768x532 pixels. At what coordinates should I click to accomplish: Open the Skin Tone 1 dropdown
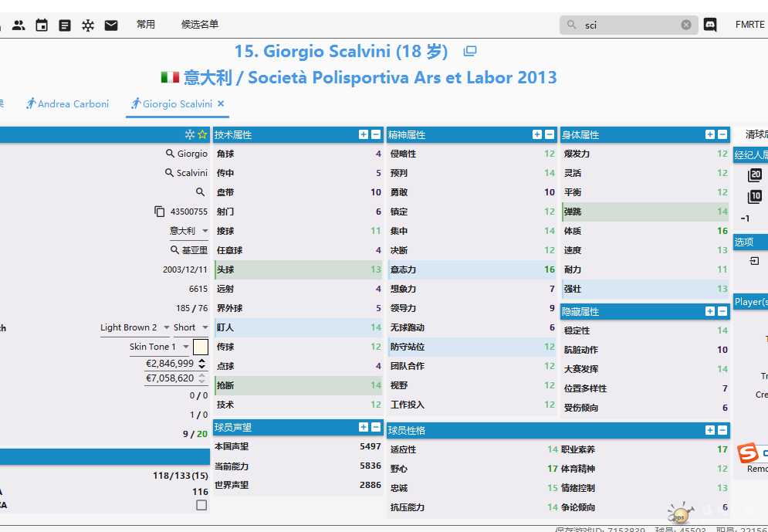pos(159,347)
